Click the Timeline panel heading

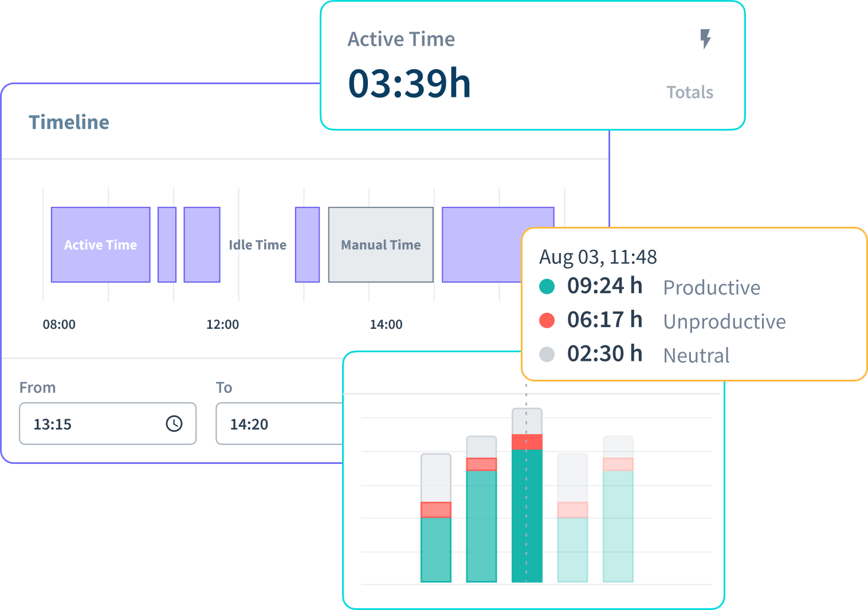click(x=69, y=122)
